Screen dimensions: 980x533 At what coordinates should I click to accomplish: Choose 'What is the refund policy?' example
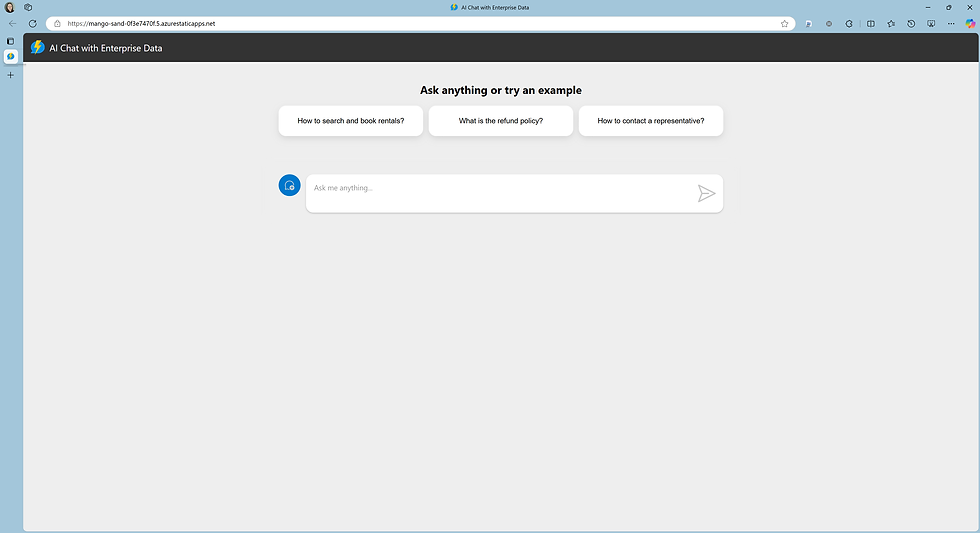pyautogui.click(x=501, y=121)
